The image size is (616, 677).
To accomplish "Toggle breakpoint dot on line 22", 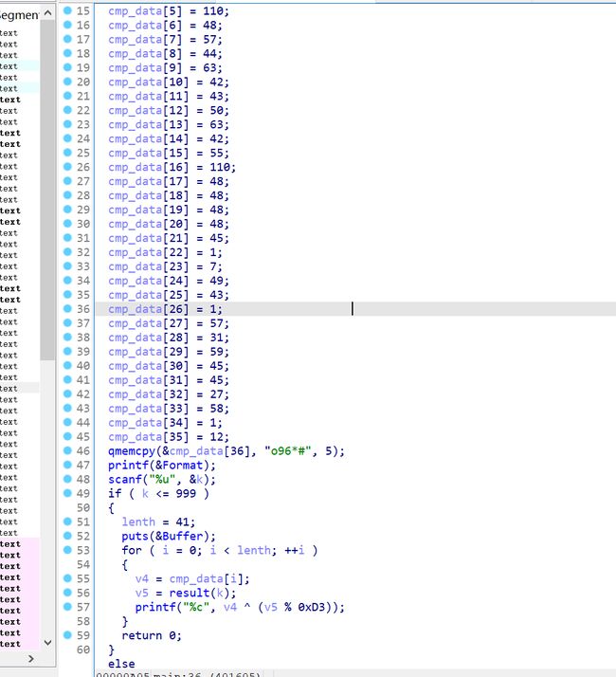I will [67, 110].
